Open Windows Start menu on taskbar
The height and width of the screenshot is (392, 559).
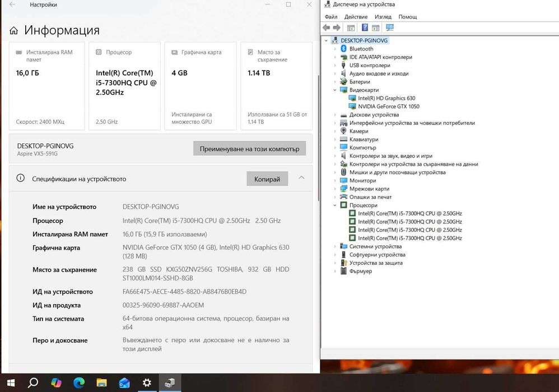coord(11,382)
